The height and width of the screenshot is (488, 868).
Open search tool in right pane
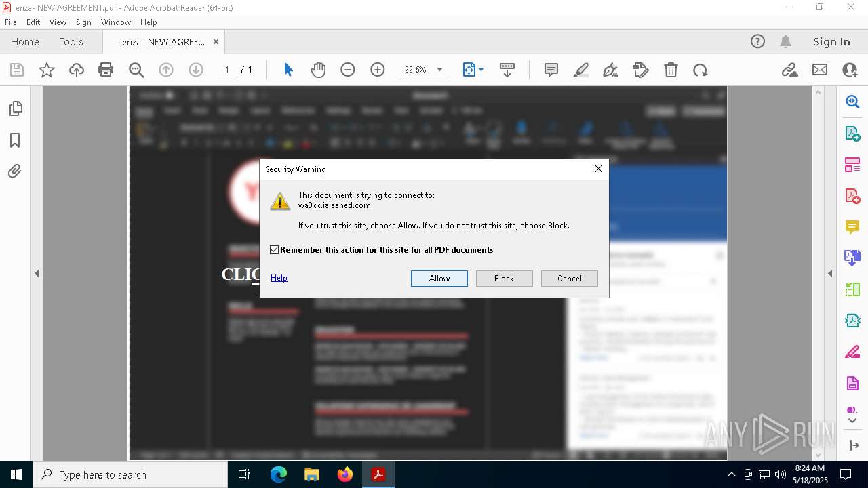852,102
